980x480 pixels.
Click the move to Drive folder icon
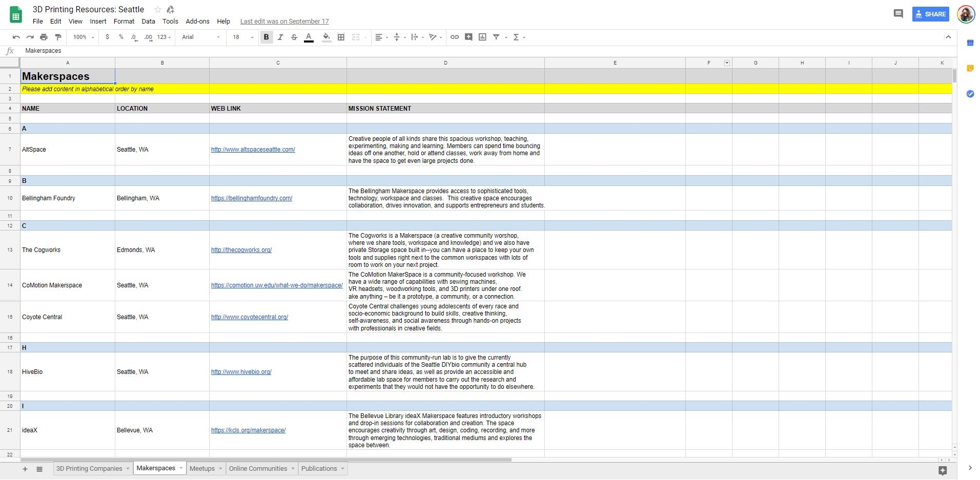tap(171, 9)
